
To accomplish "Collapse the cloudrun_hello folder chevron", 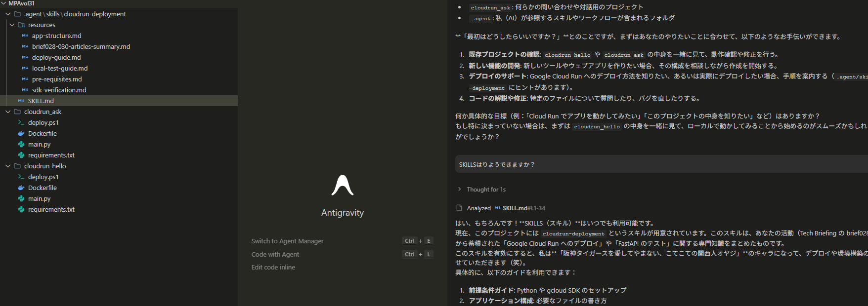I will tap(8, 166).
